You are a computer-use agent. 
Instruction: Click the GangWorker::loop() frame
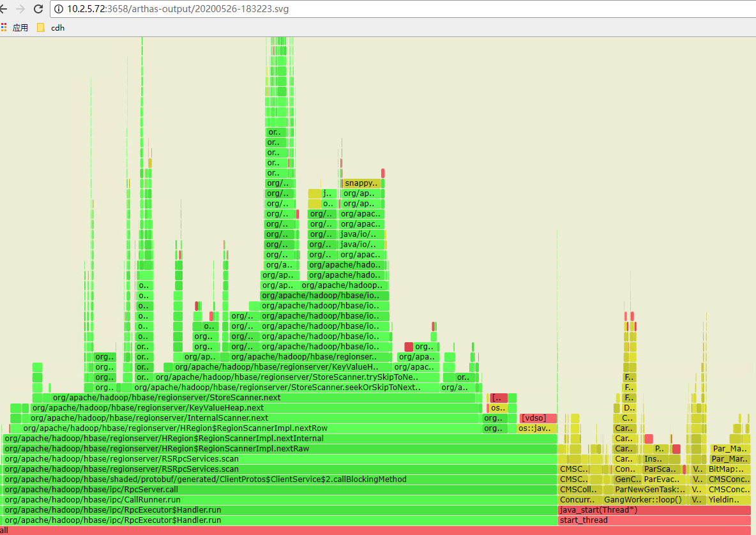[x=644, y=500]
